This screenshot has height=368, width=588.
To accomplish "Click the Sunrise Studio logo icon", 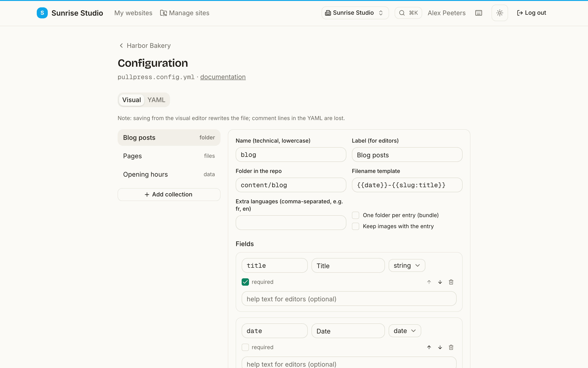I will (42, 13).
